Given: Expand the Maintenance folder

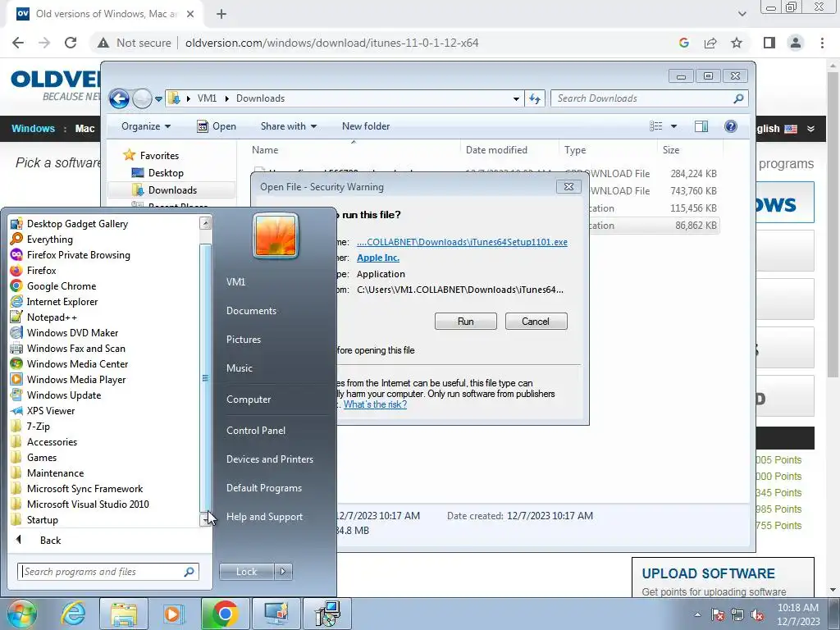Looking at the screenshot, I should tap(55, 473).
